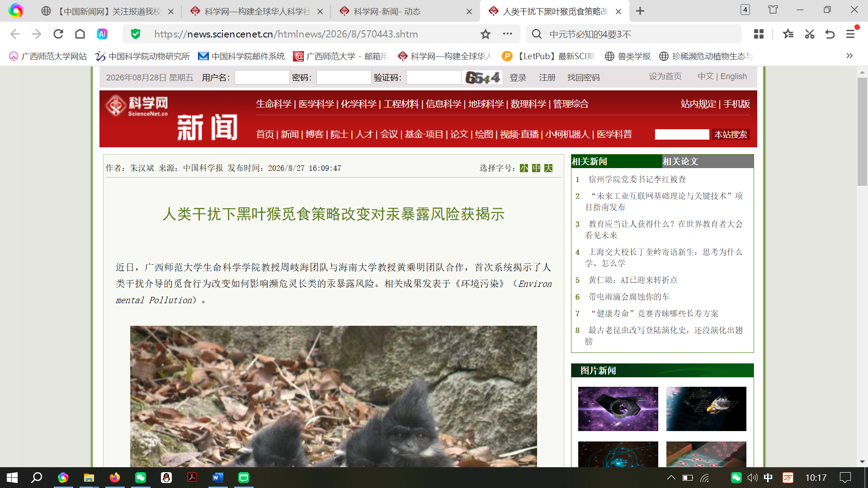Open a new browser tab
The image size is (868, 488).
tap(640, 11)
